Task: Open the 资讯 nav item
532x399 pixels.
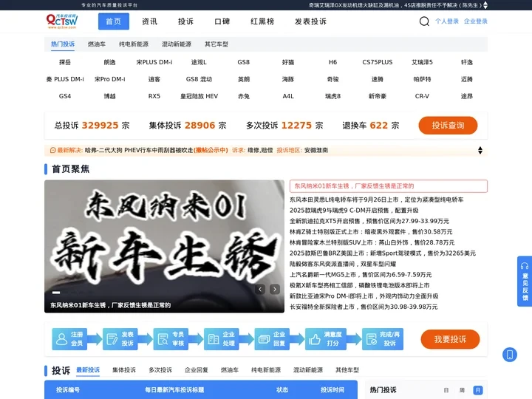Action: point(149,21)
